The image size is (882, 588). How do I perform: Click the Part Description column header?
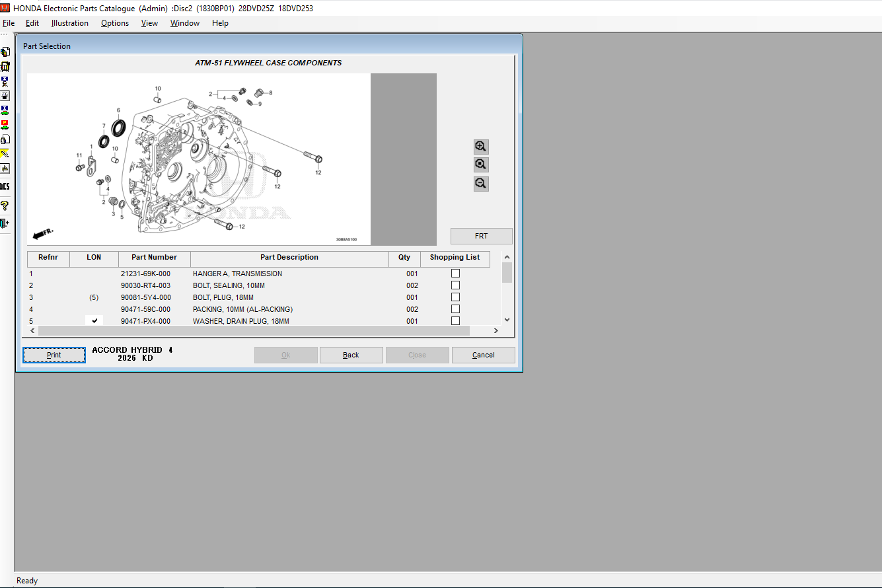(289, 258)
